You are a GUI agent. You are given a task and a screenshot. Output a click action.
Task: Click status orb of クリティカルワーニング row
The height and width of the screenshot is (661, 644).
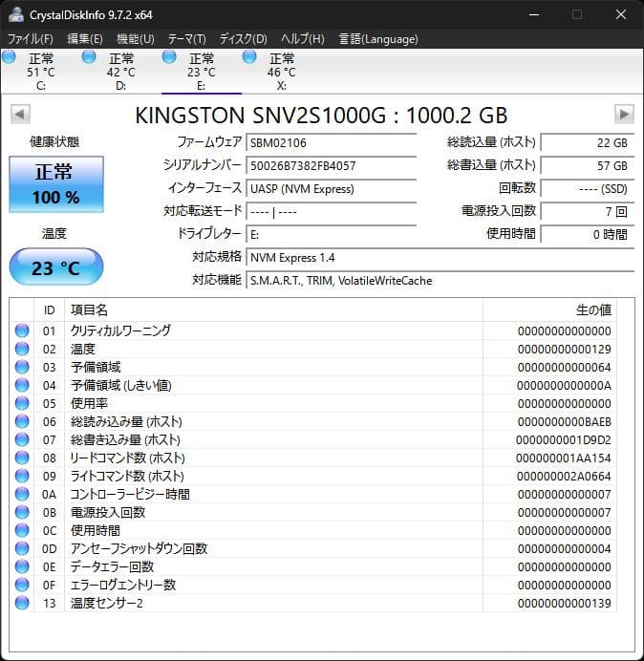coord(22,330)
